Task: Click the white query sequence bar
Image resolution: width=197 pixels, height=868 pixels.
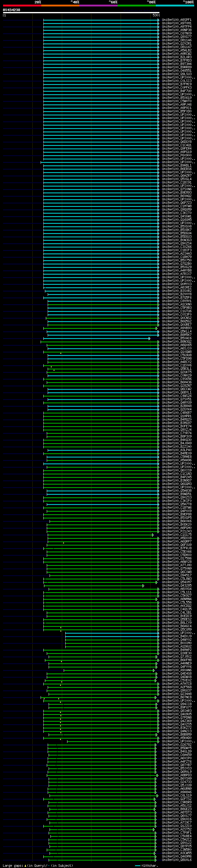Action: [81, 12]
